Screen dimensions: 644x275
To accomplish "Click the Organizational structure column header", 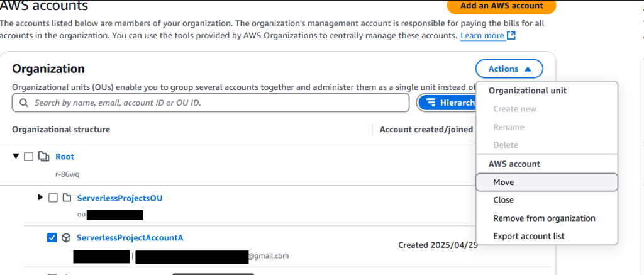I will pyautogui.click(x=61, y=130).
